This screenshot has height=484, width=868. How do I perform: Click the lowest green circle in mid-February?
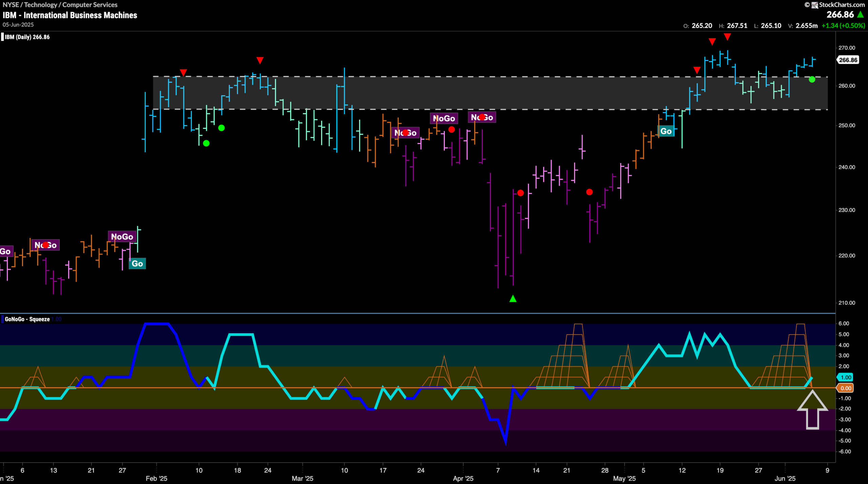click(206, 143)
